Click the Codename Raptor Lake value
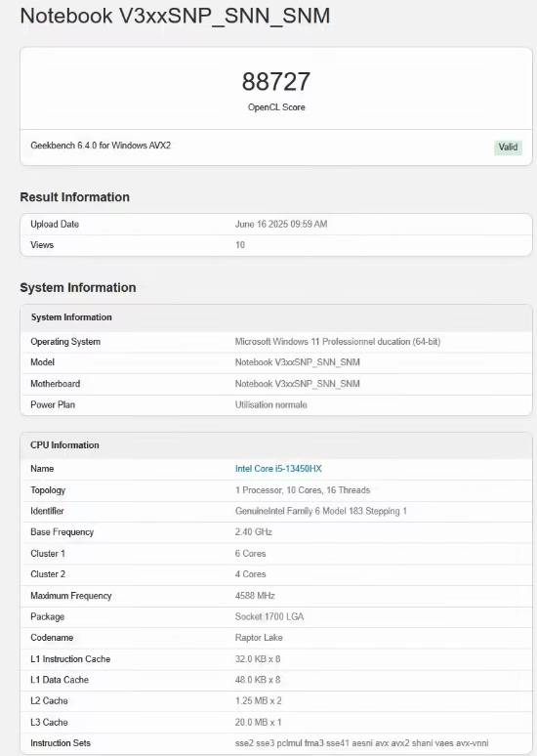 pos(259,638)
